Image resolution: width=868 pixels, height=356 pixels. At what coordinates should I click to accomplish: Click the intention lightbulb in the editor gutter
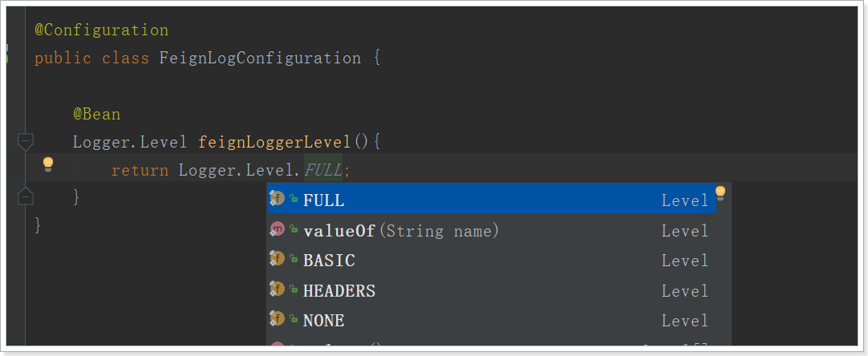[47, 164]
